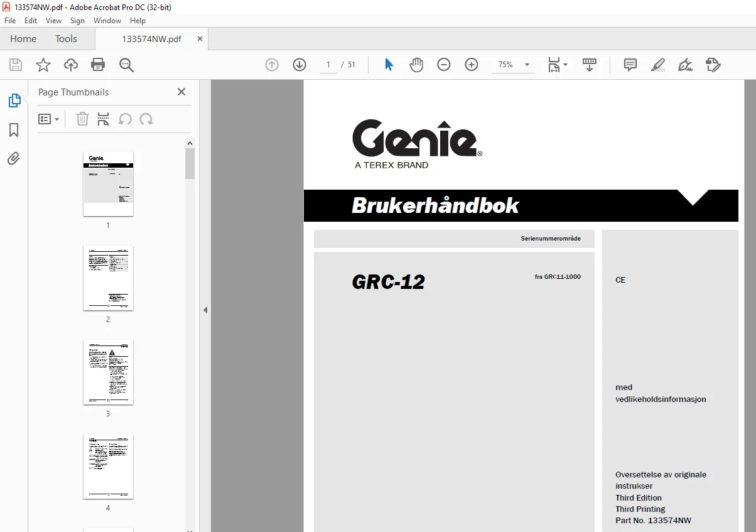This screenshot has height=532, width=756.
Task: Expand the fit page dropdown arrow
Action: tap(565, 65)
